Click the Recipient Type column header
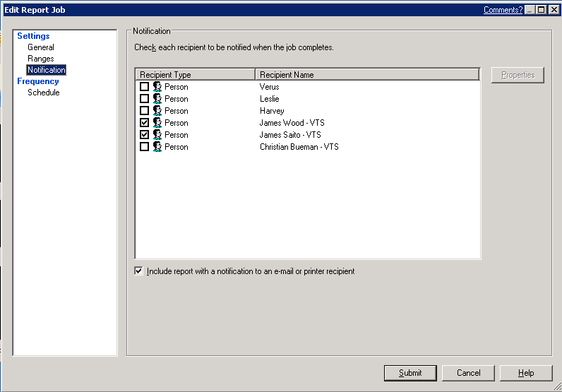The height and width of the screenshot is (392, 562). click(195, 75)
